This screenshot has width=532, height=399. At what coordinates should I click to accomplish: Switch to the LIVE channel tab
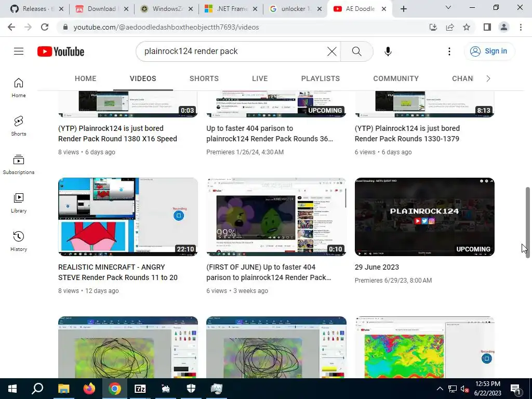[260, 78]
